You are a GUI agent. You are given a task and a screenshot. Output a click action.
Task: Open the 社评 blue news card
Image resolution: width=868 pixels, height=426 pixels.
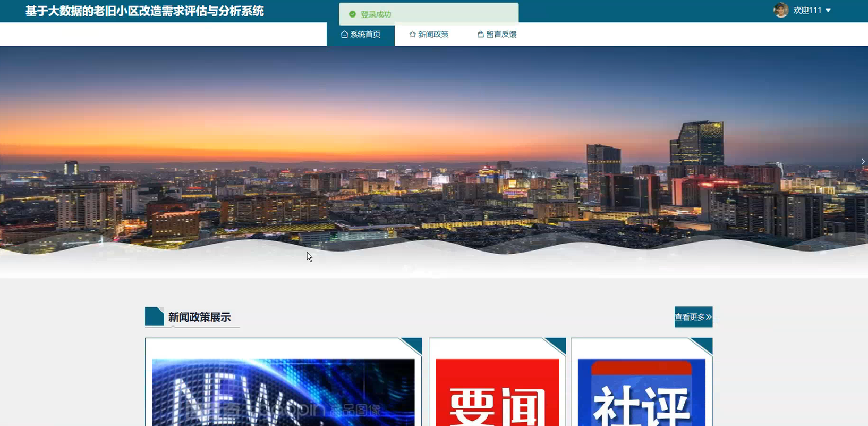coord(642,382)
